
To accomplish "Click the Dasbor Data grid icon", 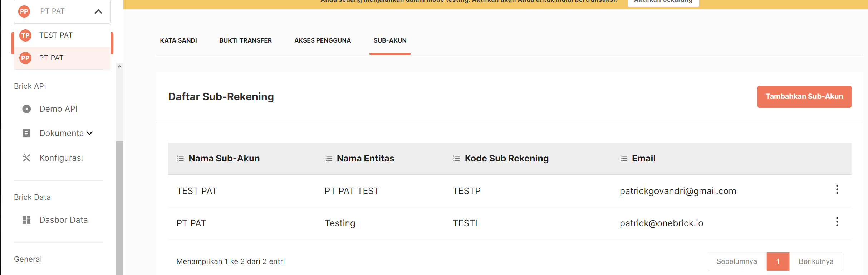I will (26, 220).
